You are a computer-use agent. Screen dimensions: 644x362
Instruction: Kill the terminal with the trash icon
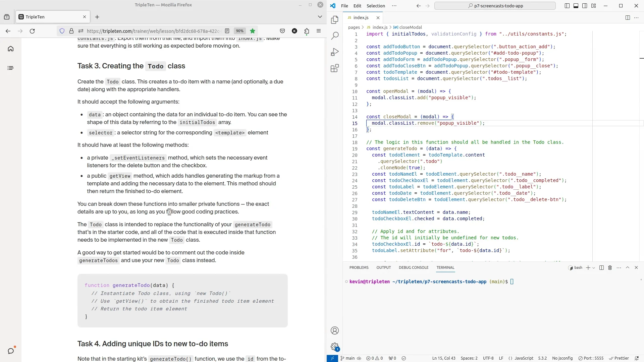[x=610, y=267]
